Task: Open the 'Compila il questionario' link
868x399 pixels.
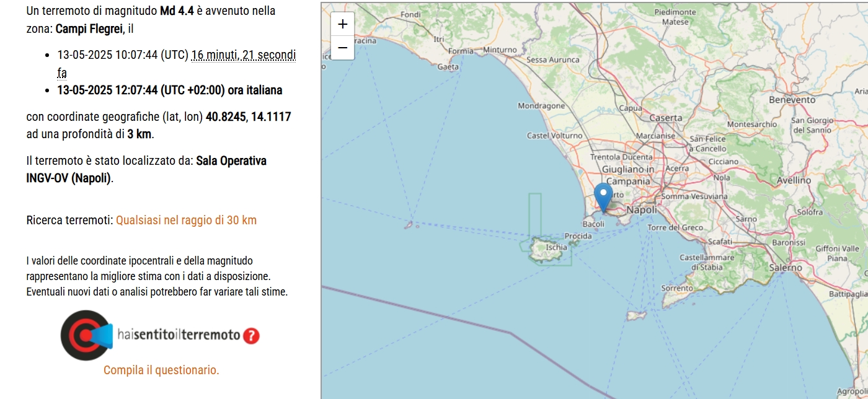Action: [x=161, y=370]
